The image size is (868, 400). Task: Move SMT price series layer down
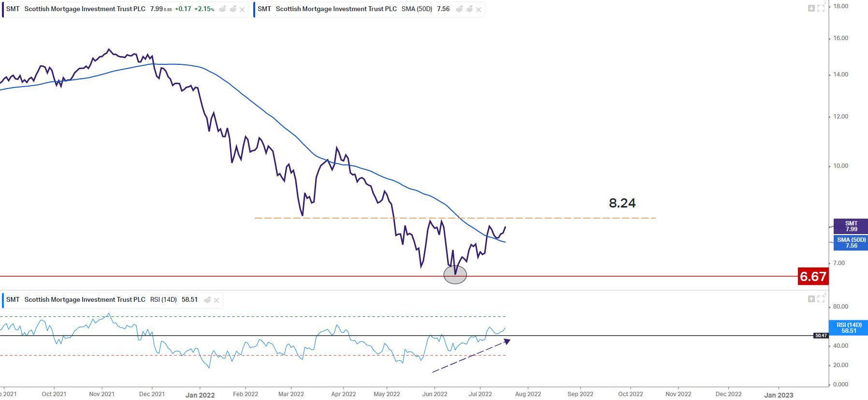click(x=232, y=9)
